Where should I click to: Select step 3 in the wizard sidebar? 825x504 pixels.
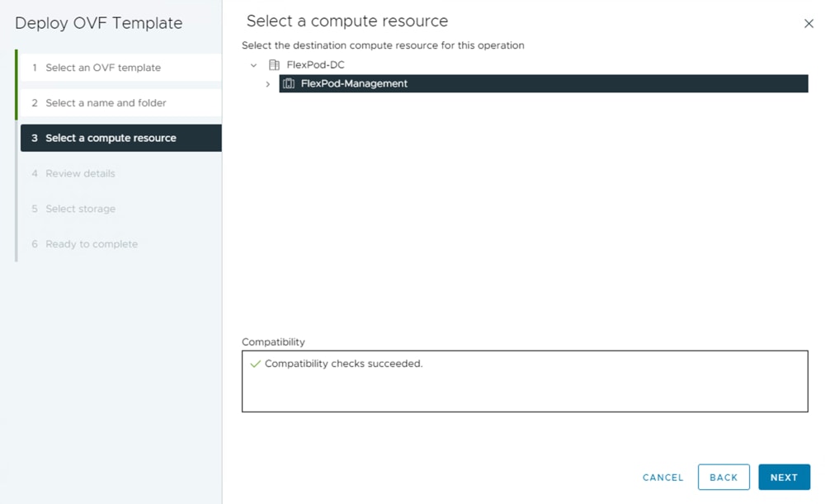[x=111, y=138]
